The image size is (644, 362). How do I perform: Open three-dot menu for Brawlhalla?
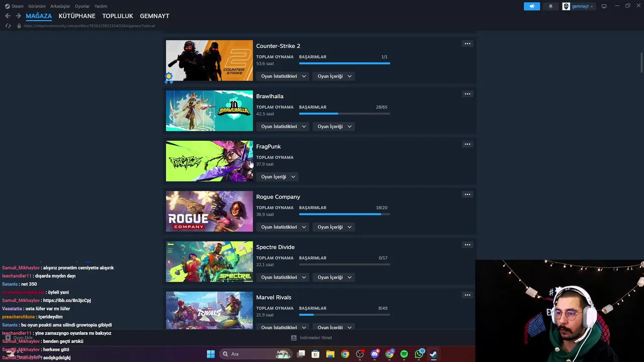pos(467,94)
